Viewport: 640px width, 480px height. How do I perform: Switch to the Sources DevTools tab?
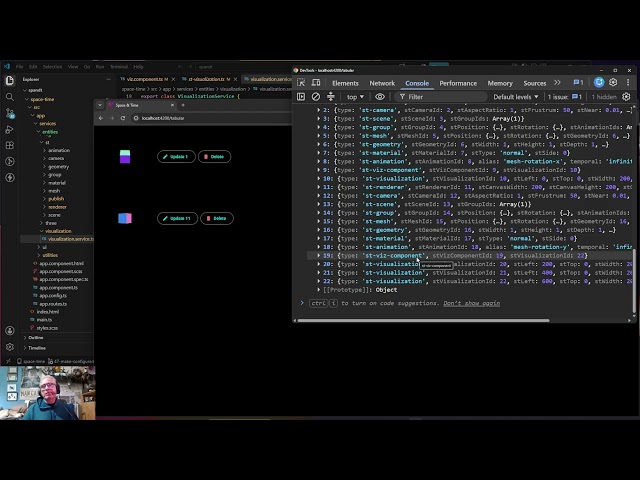[535, 83]
